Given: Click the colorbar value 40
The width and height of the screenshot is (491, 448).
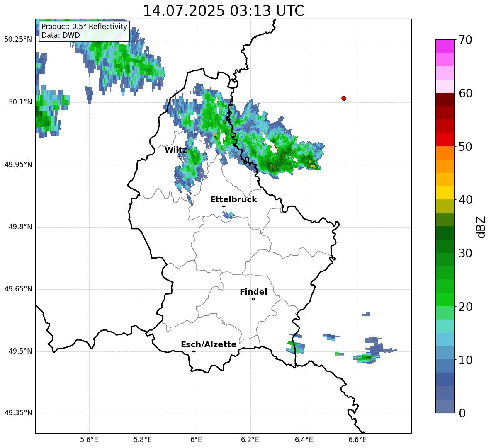Looking at the screenshot, I should (x=465, y=200).
